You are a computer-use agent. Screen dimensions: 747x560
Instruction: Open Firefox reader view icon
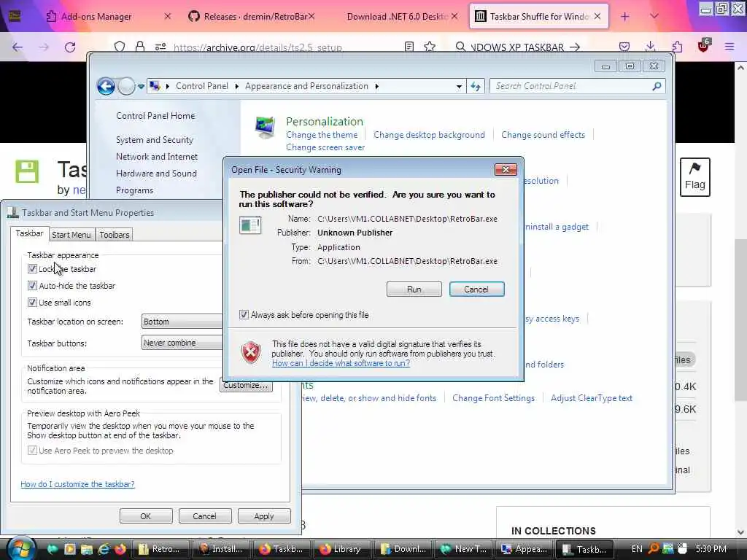[409, 47]
